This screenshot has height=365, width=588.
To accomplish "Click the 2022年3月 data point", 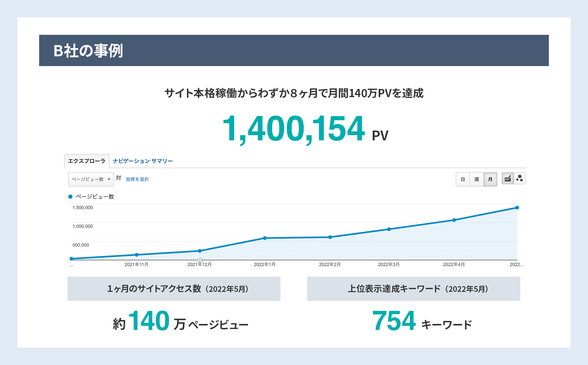I will (x=389, y=229).
